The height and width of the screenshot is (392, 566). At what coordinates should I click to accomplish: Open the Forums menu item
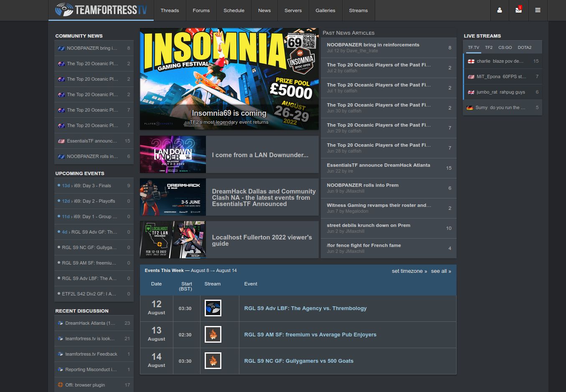point(201,10)
